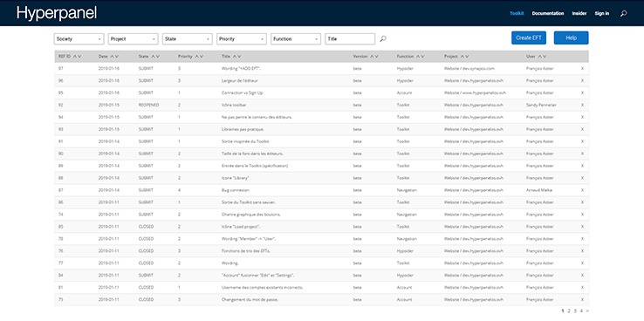Open the Project filter dropdown
The width and height of the screenshot is (644, 321).
133,39
